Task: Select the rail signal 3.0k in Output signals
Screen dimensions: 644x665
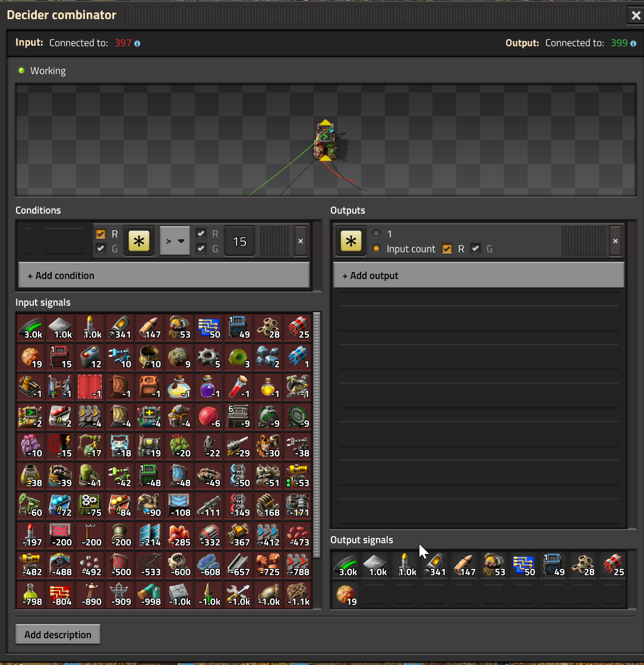Action: click(x=345, y=565)
